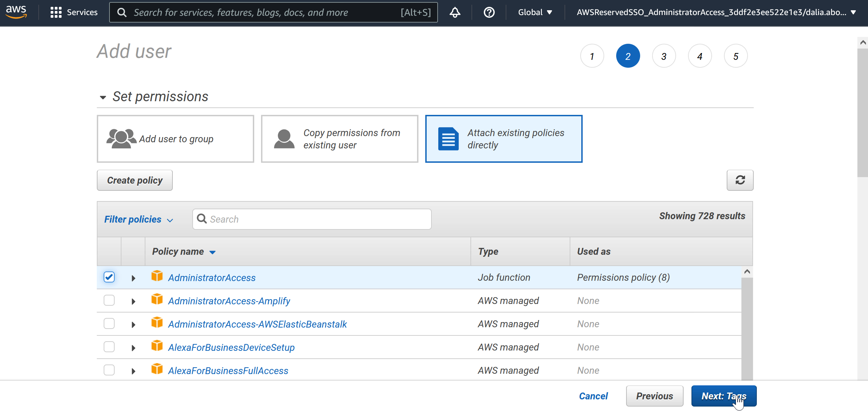This screenshot has height=411, width=868.
Task: Select Attach existing policies directly
Action: click(504, 139)
